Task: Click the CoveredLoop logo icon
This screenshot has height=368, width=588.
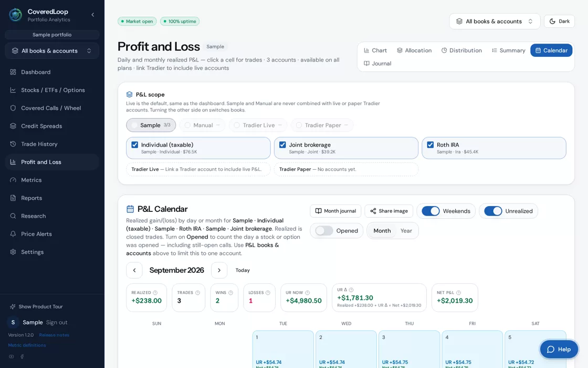Action: [15, 15]
